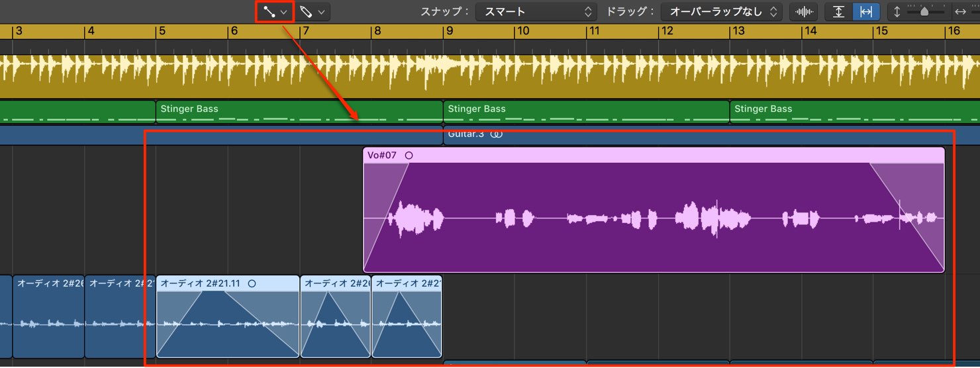Select the オーディオ 2#21.11 region header
The image size is (980, 368).
click(228, 283)
